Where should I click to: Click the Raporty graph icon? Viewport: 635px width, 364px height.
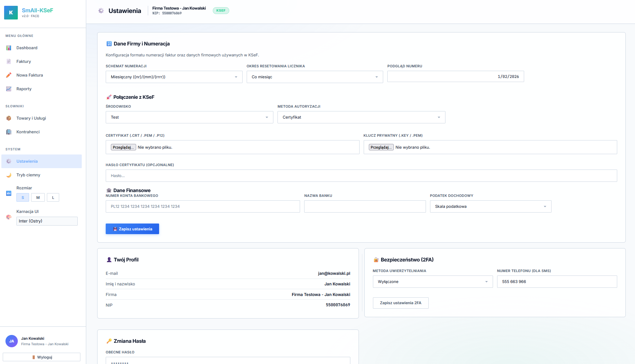click(9, 89)
